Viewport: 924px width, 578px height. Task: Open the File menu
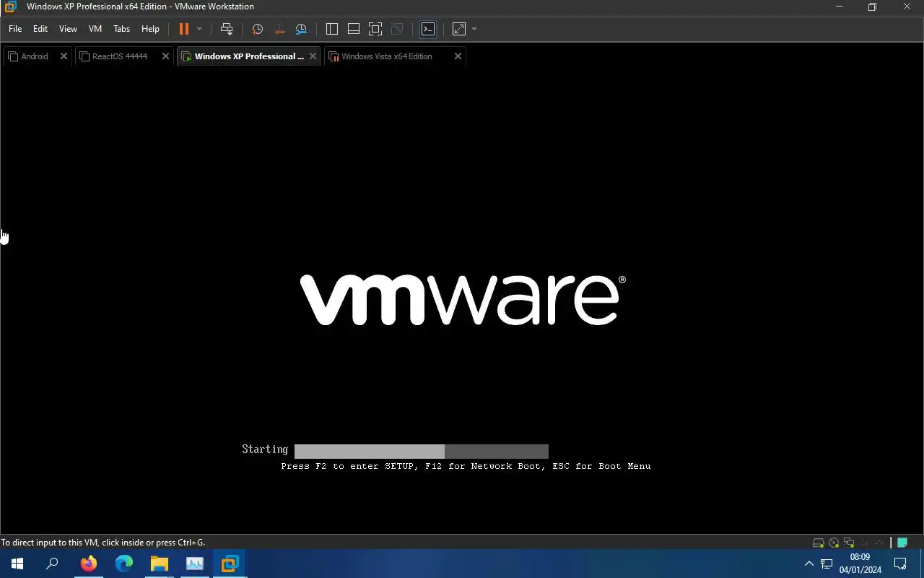pyautogui.click(x=15, y=29)
